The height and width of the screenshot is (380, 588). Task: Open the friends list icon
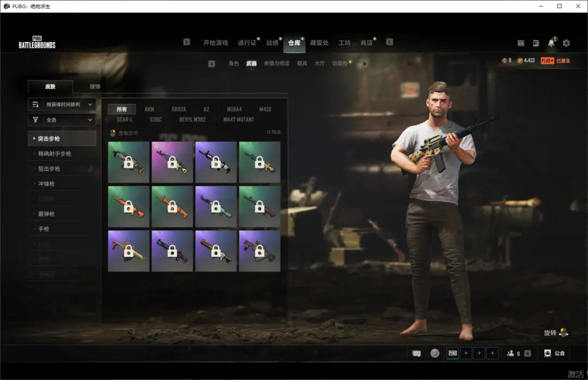(x=510, y=353)
